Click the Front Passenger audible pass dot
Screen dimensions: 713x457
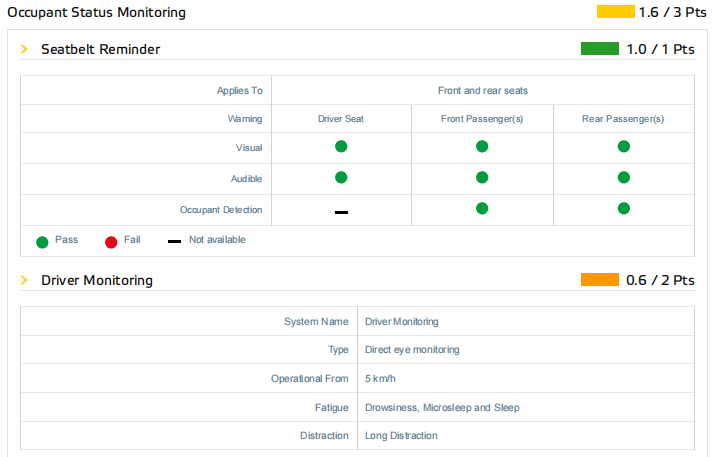coord(482,177)
